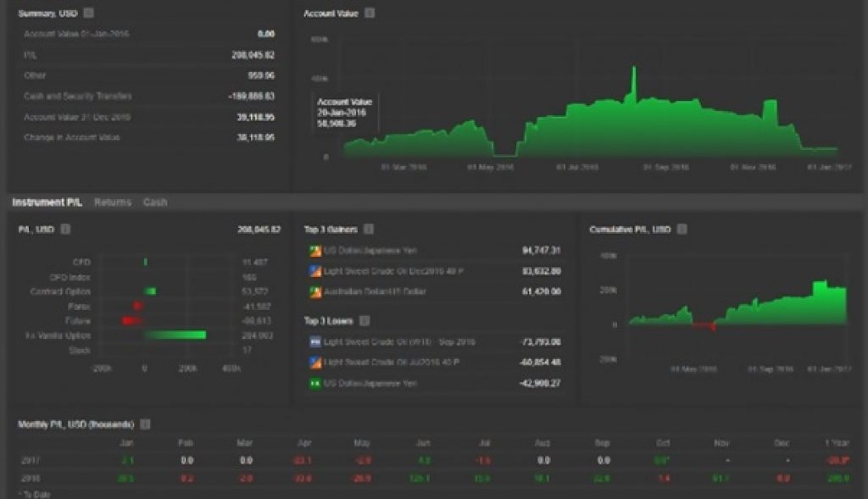868x499 pixels.
Task: Click the icon beside Light Sweet Crude Oil Jul2016 40 P
Action: click(315, 363)
